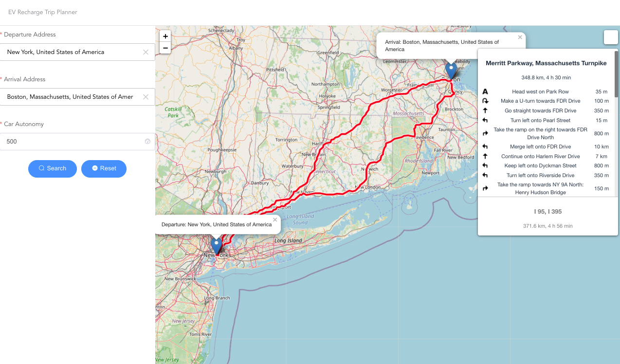Click the Search button
Screen dimensions: 620x364
[x=53, y=168]
